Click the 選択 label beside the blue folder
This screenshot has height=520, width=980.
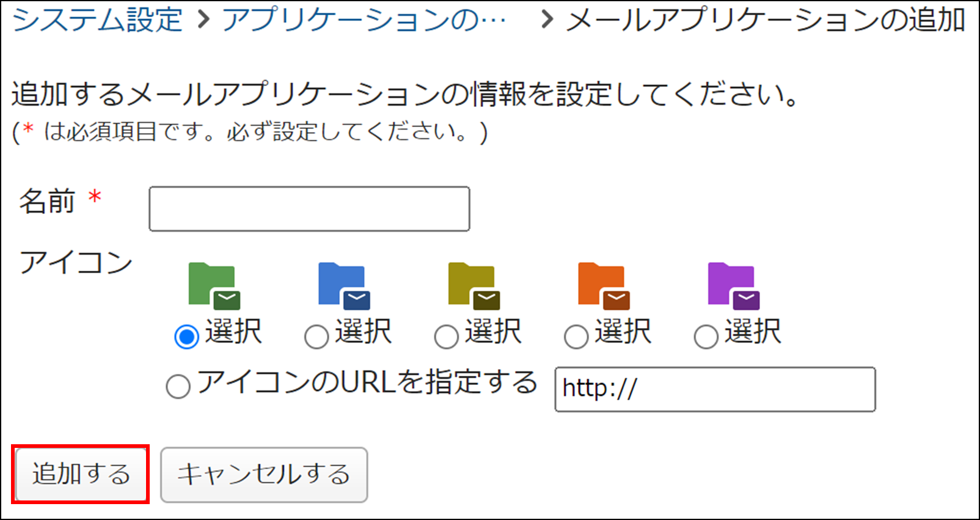(364, 332)
